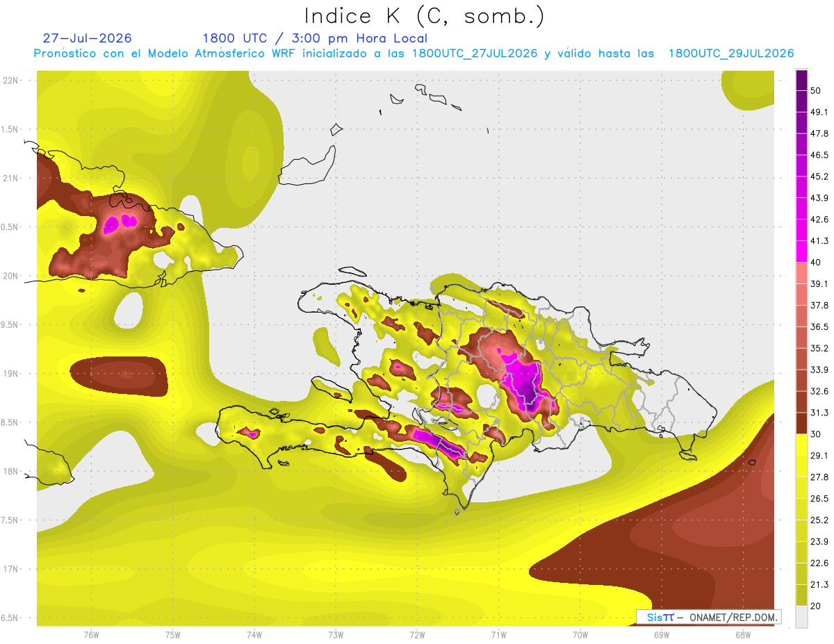This screenshot has height=644, width=834.
Task: Click the '73W' longitude label
Action: pyautogui.click(x=336, y=635)
